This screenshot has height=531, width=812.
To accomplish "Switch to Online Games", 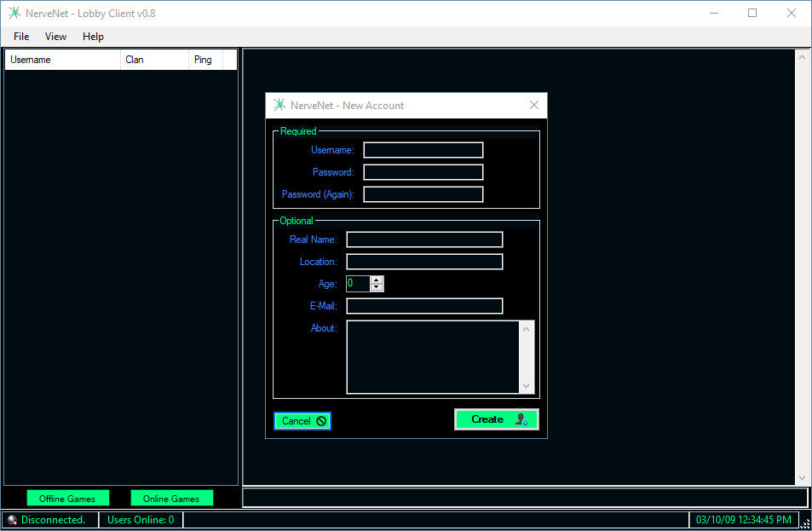I will 171,499.
